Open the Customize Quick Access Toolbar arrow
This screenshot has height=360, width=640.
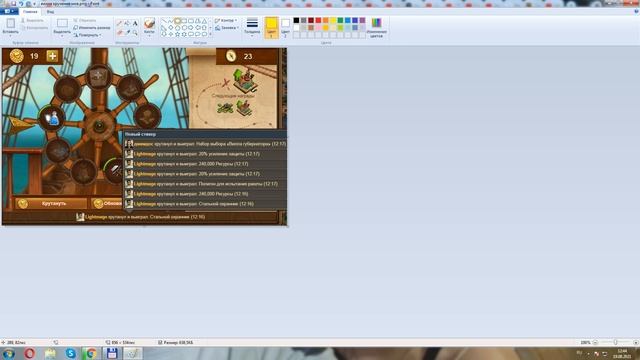click(x=35, y=4)
